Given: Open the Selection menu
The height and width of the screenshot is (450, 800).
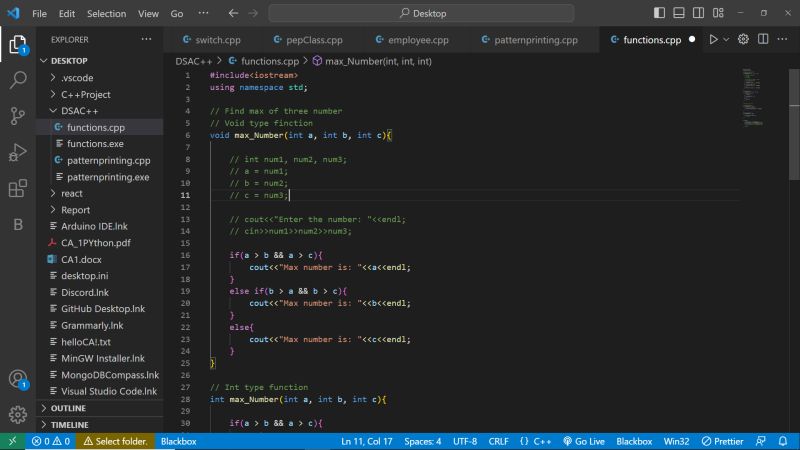Looking at the screenshot, I should (106, 14).
